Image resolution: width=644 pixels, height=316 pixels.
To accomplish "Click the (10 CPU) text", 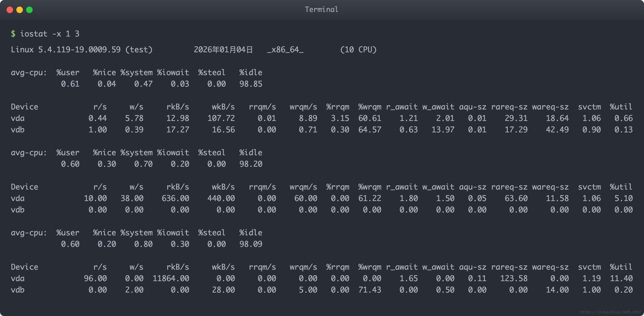I will pyautogui.click(x=358, y=50).
